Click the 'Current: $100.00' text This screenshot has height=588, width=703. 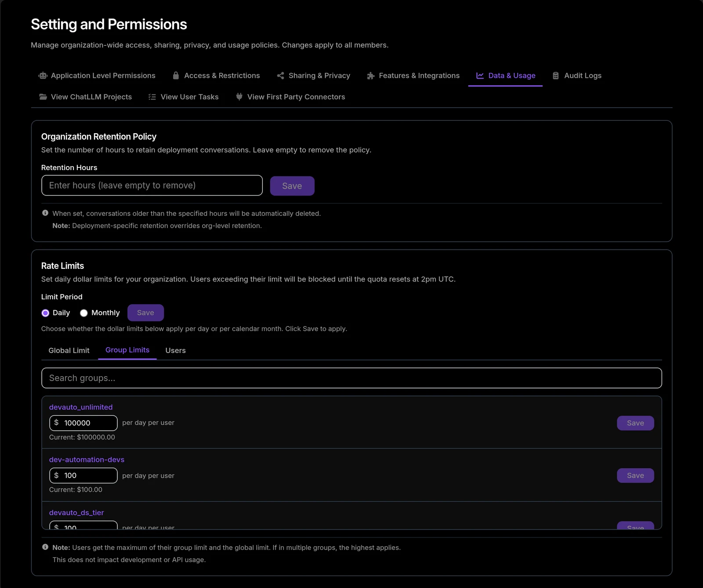click(76, 490)
